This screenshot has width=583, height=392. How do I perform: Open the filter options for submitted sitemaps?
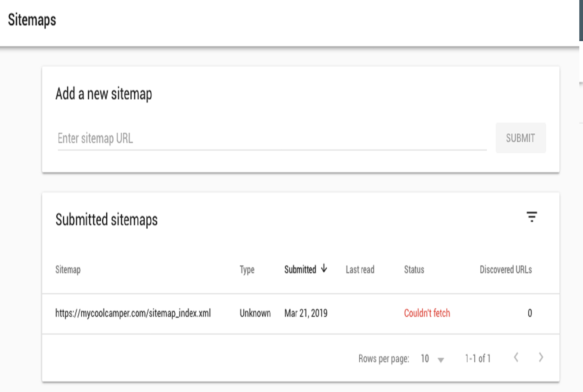(x=532, y=217)
